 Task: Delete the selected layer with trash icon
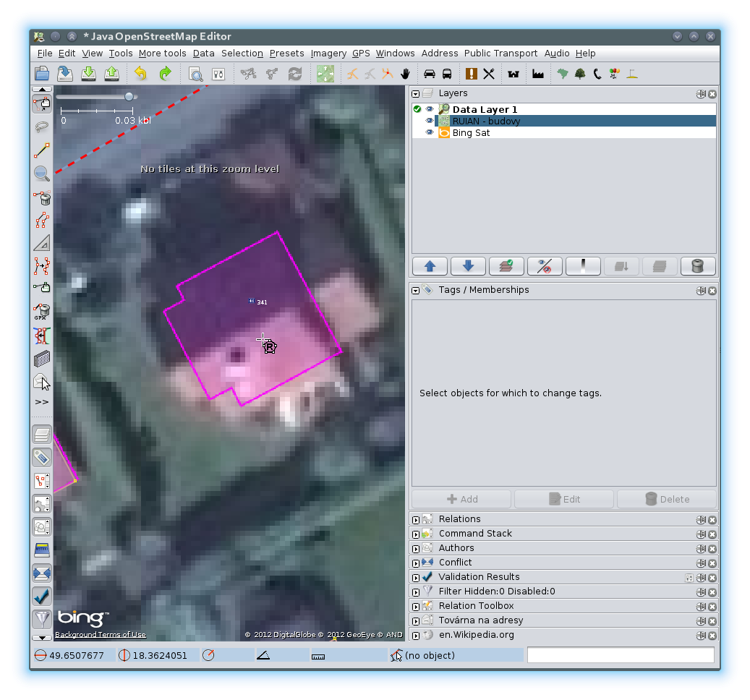[697, 266]
